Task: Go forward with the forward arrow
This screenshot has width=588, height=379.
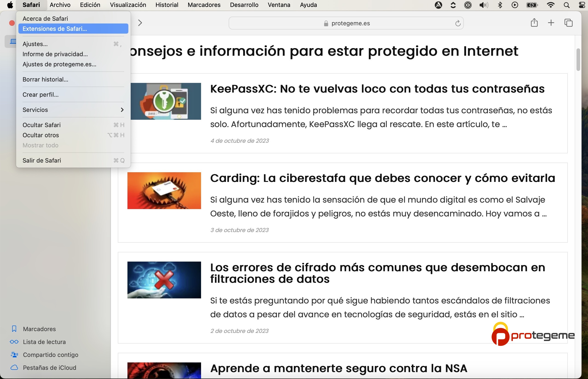Action: [140, 23]
